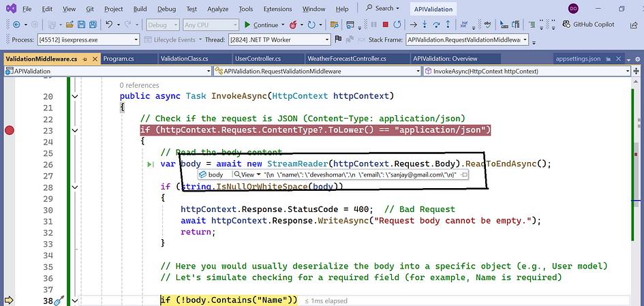Open the Process iisexpress.exe dropdown
The height and width of the screenshot is (306, 644).
point(89,40)
